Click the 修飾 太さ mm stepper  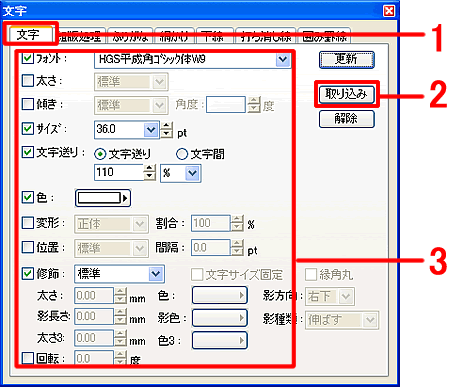120,295
